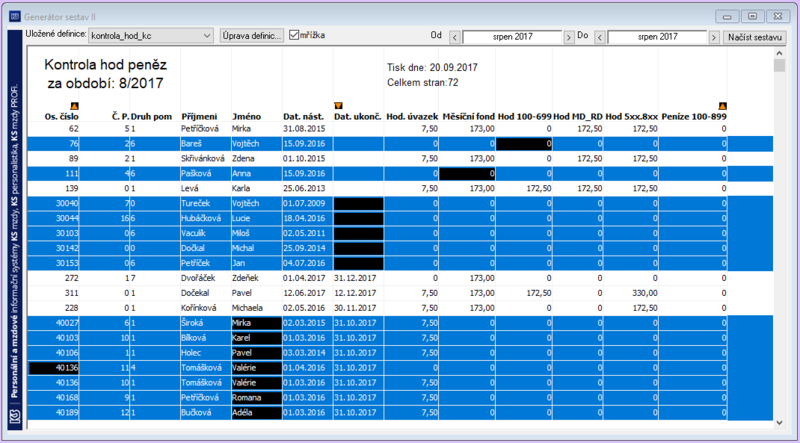The image size is (800, 443).
Task: Click the Hod. úvazek column header
Action: [x=412, y=117]
